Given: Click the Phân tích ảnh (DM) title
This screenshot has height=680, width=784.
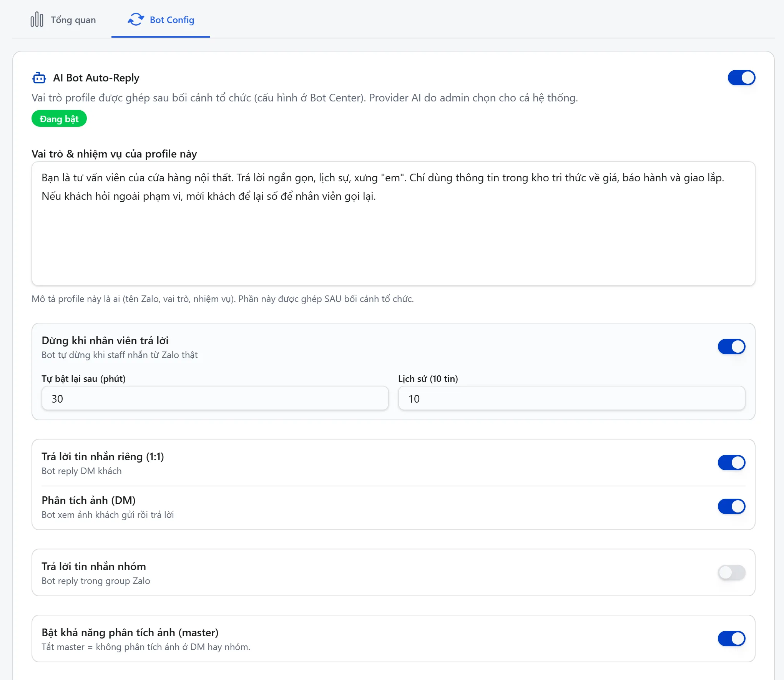Looking at the screenshot, I should pyautogui.click(x=88, y=501).
